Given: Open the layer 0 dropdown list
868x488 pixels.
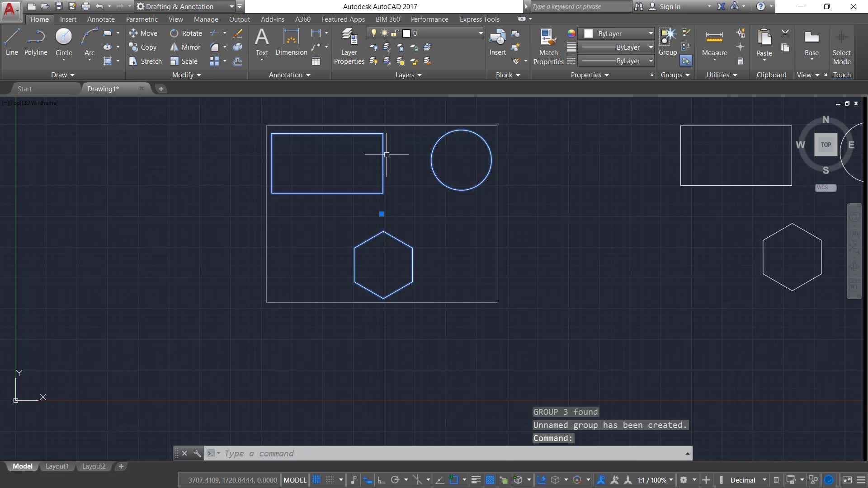Looking at the screenshot, I should pyautogui.click(x=481, y=33).
